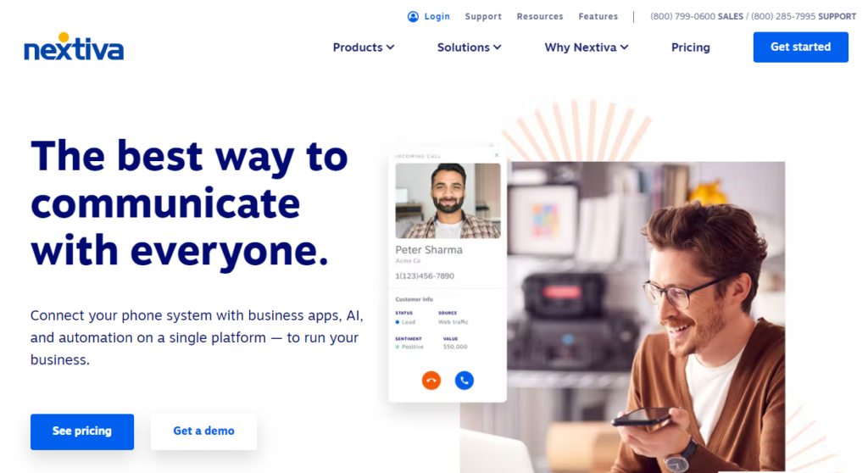Expand the Products dropdown chevron
Image resolution: width=868 pixels, height=473 pixels.
point(390,47)
